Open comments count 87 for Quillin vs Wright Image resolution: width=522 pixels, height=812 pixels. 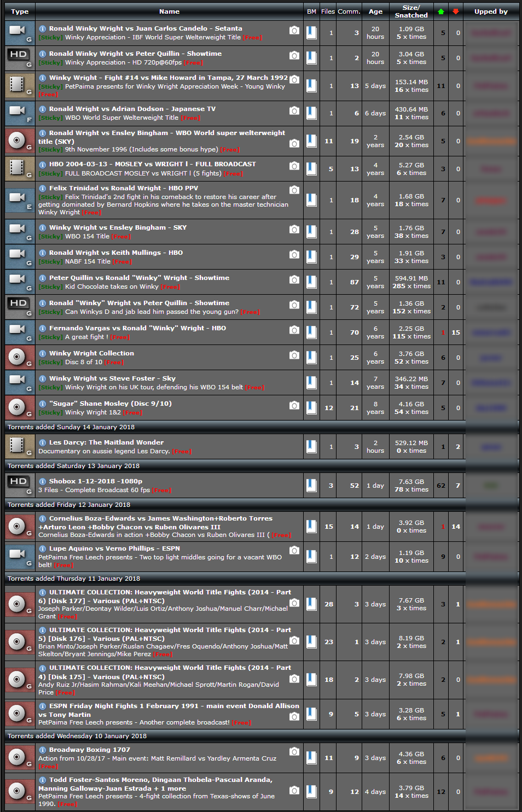(355, 282)
